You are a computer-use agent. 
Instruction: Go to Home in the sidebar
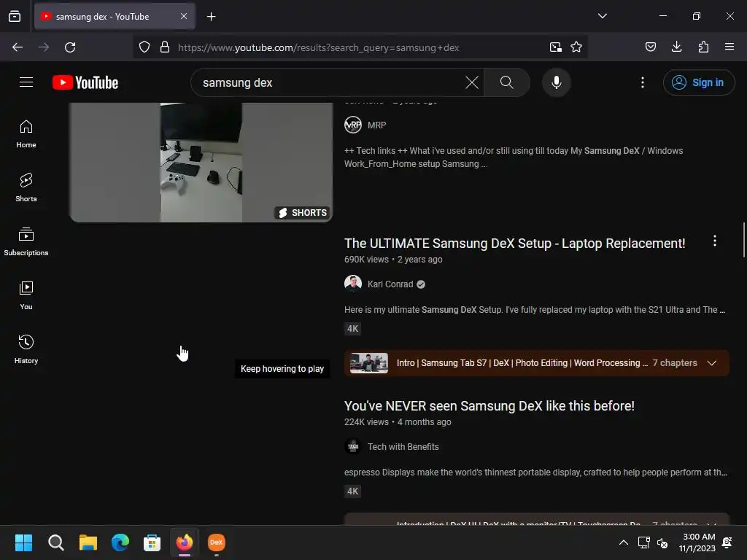[x=26, y=134]
